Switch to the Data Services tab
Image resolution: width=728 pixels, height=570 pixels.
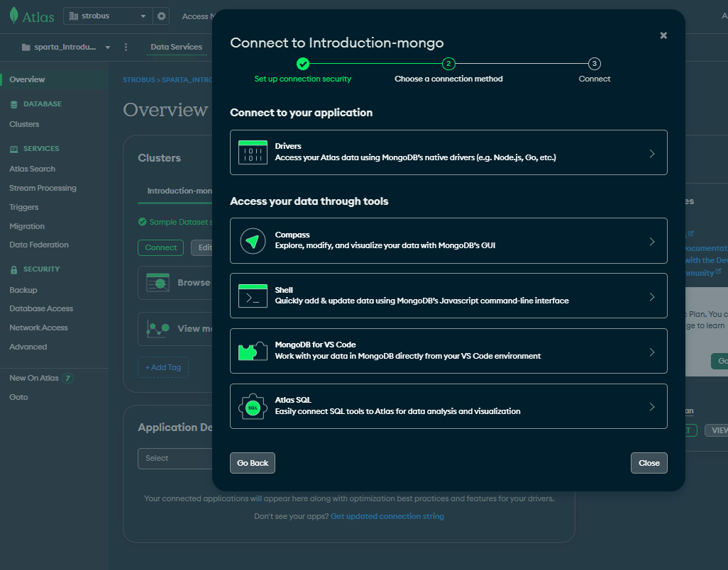click(177, 47)
